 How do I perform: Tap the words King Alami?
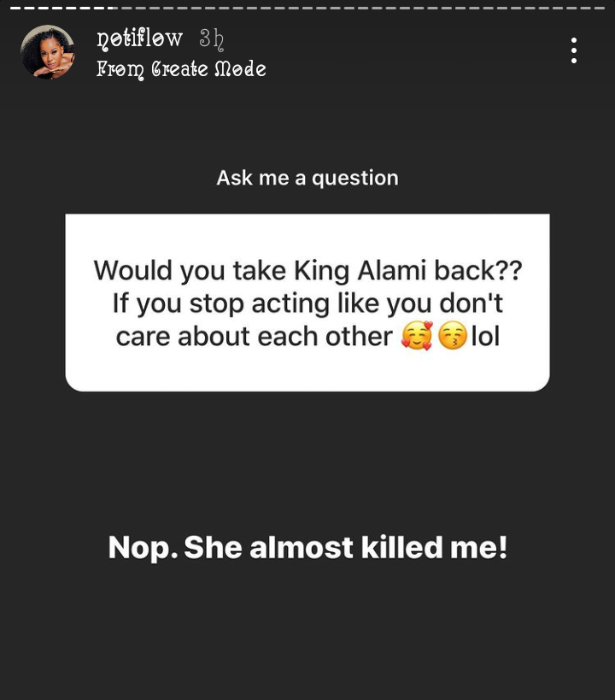[360, 271]
